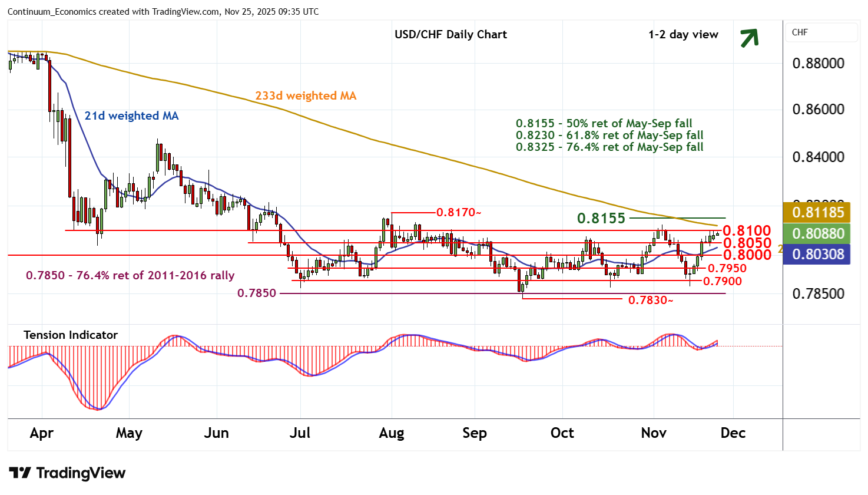
Task: Select the red 0.8100 level label
Action: (x=747, y=230)
